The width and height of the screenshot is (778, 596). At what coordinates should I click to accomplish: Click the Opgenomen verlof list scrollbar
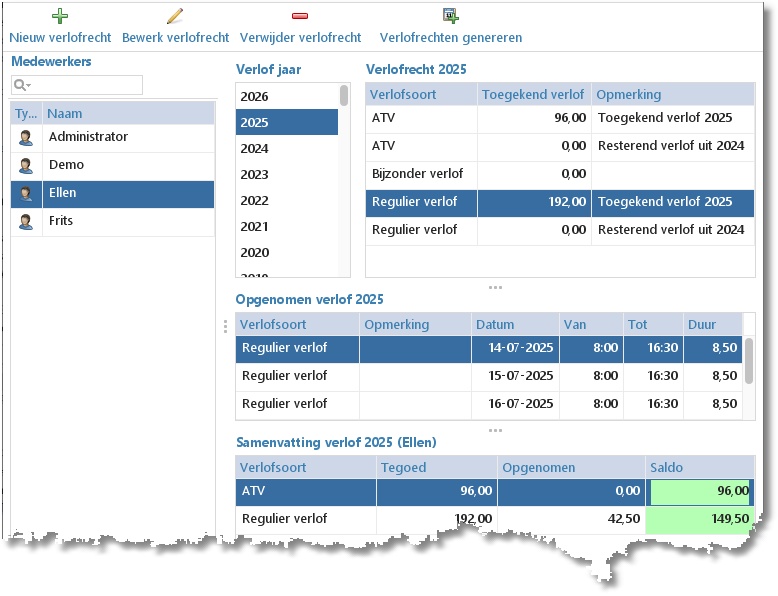coord(749,360)
